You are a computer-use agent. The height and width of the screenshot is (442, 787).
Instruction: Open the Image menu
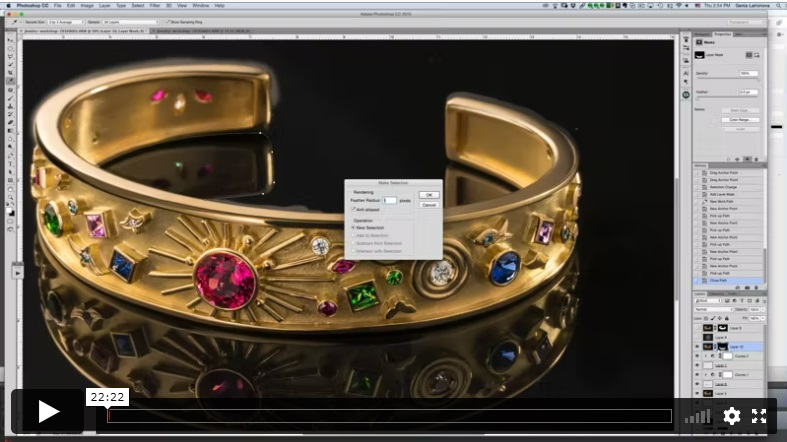pos(87,6)
